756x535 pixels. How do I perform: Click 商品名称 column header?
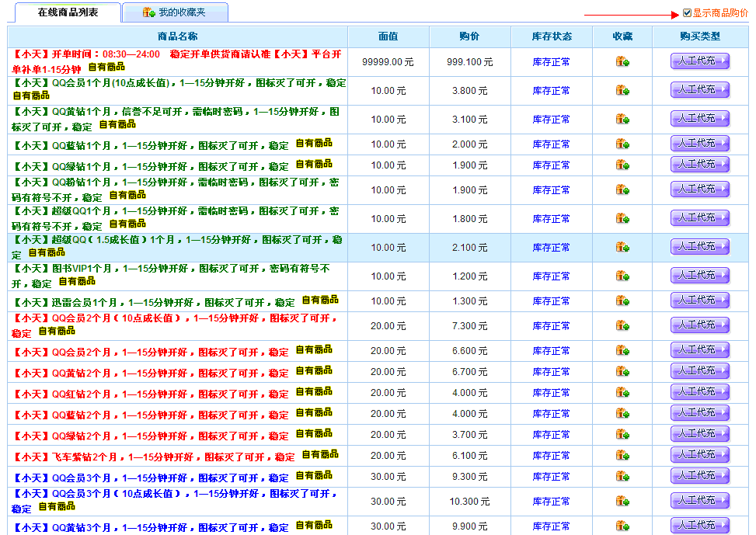pyautogui.click(x=177, y=36)
